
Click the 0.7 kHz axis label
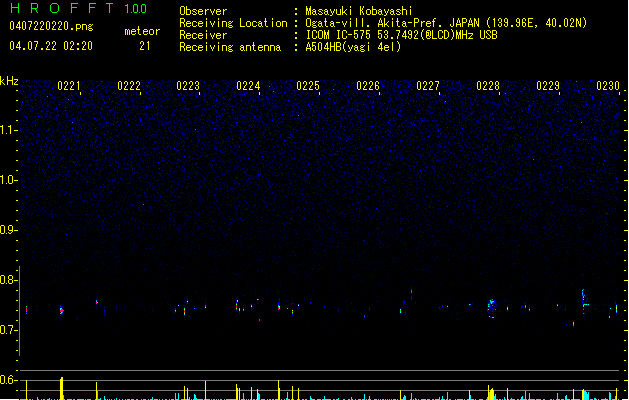pos(8,330)
